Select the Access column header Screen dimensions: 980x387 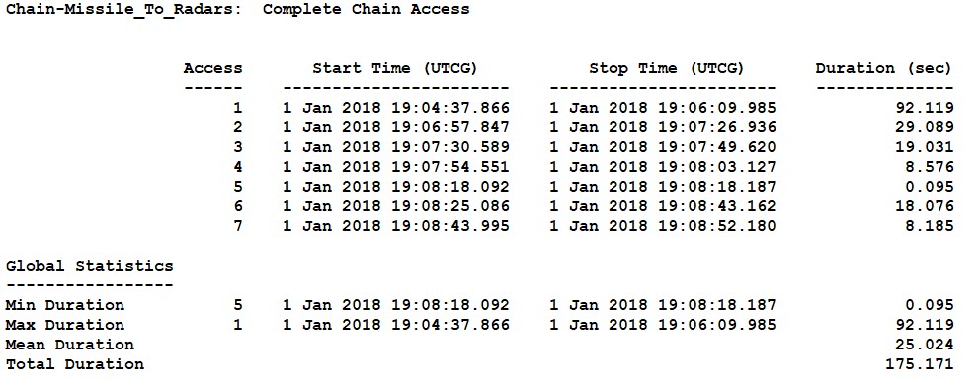click(213, 68)
